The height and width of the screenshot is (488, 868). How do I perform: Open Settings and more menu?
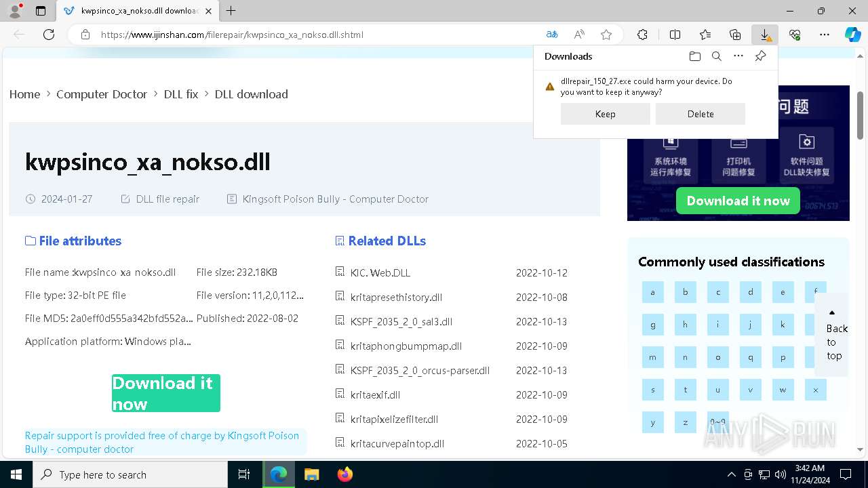click(825, 35)
